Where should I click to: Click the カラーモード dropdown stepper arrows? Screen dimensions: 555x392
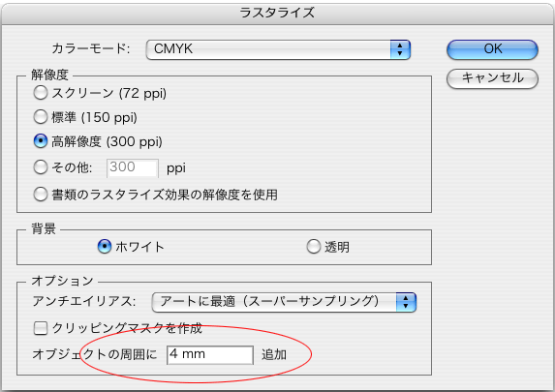click(x=400, y=49)
